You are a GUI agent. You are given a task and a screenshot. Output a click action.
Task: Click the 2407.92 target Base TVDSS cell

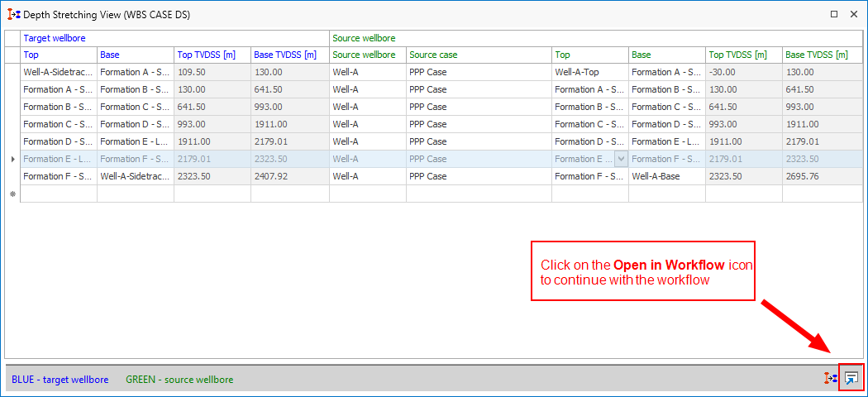pos(289,176)
